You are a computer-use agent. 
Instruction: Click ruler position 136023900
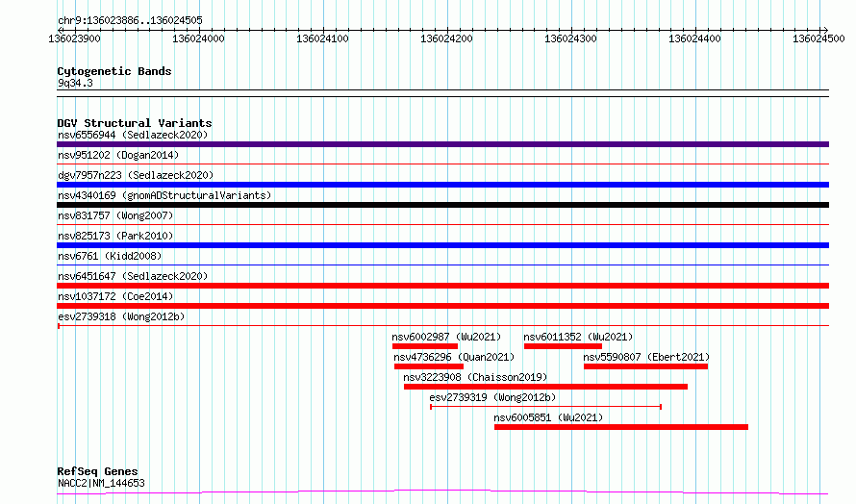[74, 38]
